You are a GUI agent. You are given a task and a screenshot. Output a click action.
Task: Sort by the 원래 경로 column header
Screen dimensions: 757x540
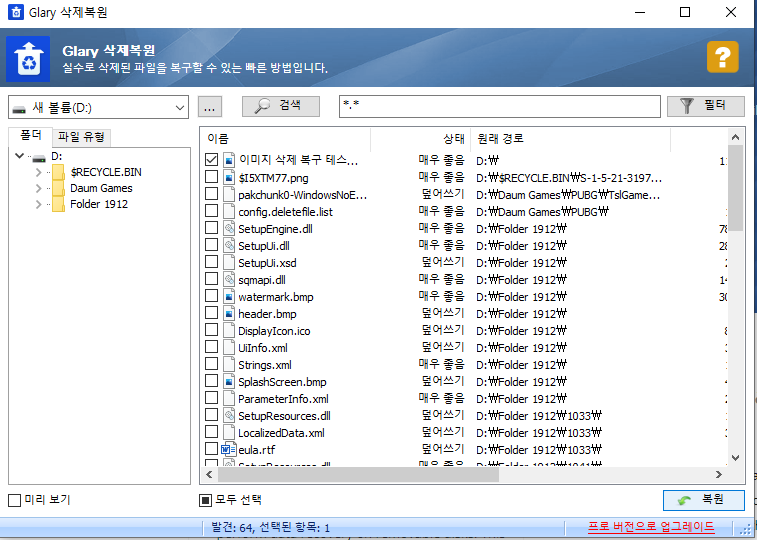coord(570,139)
